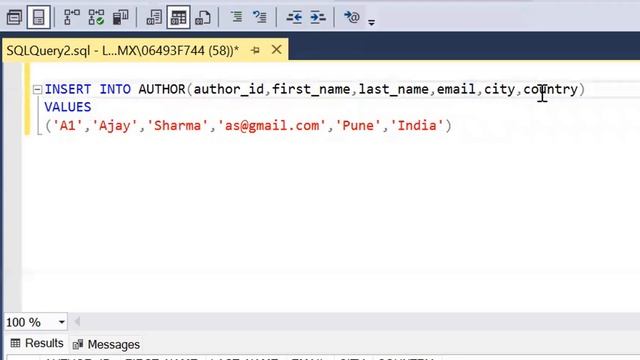Select Results to Text output mode

(154, 18)
